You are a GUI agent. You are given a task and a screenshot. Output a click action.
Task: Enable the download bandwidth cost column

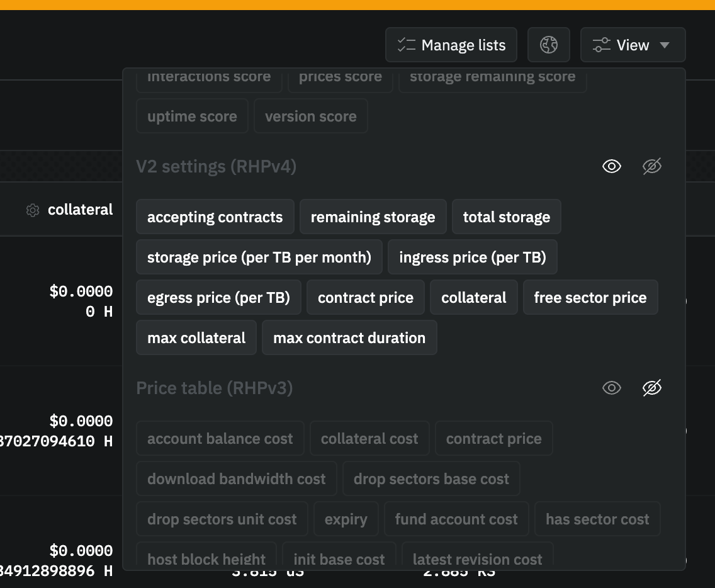[x=236, y=478]
